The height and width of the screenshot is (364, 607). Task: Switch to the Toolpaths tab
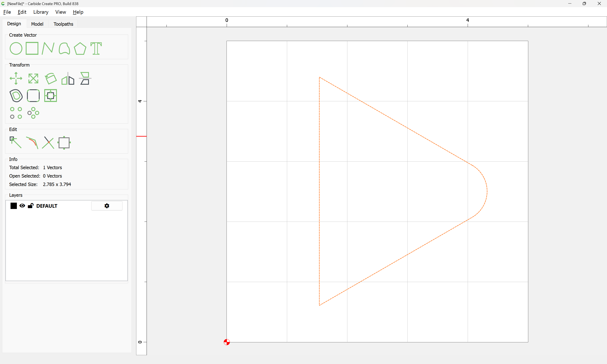[63, 24]
